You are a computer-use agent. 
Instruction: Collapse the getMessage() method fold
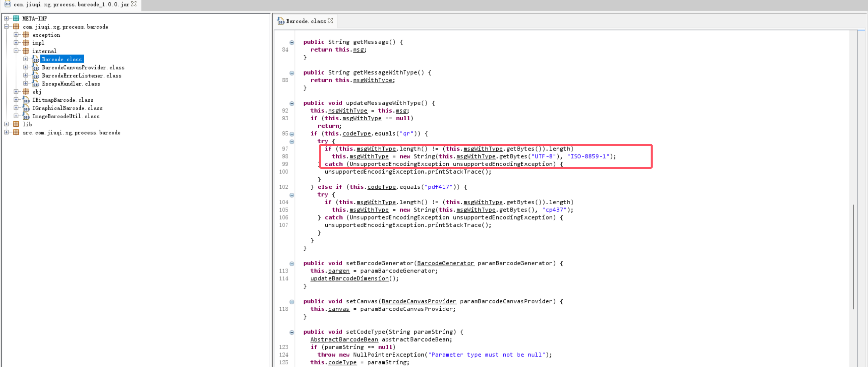pos(292,42)
